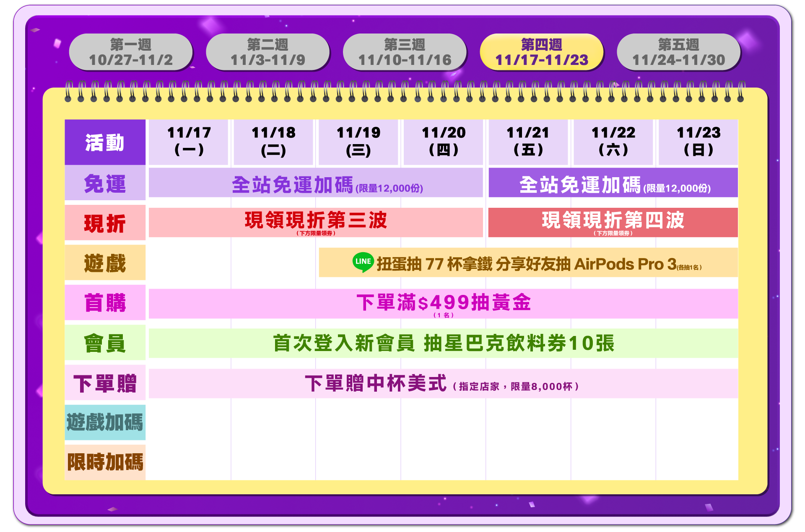
Task: Select the highlighted 第四週 11/17-11/23 tab
Action: click(541, 52)
